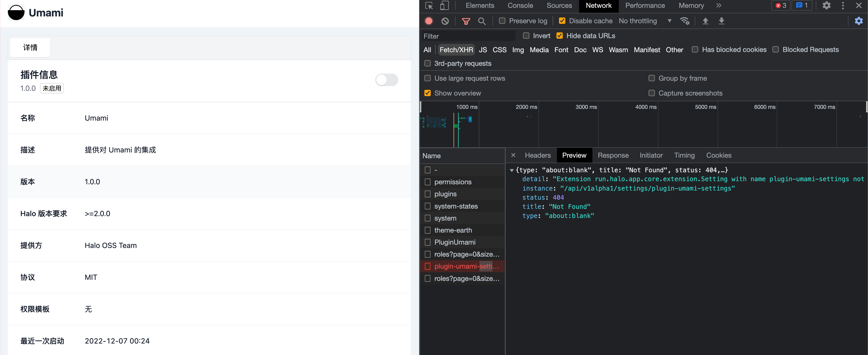Show more DevTools tabs chevron
Viewport: 868px width, 355px height.
pos(718,5)
